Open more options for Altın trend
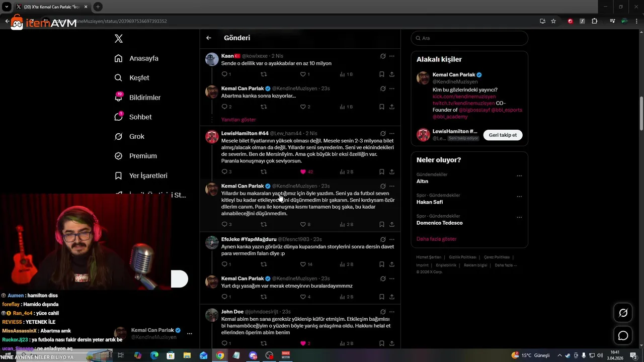Screen dimensions: 644x362 [519, 176]
